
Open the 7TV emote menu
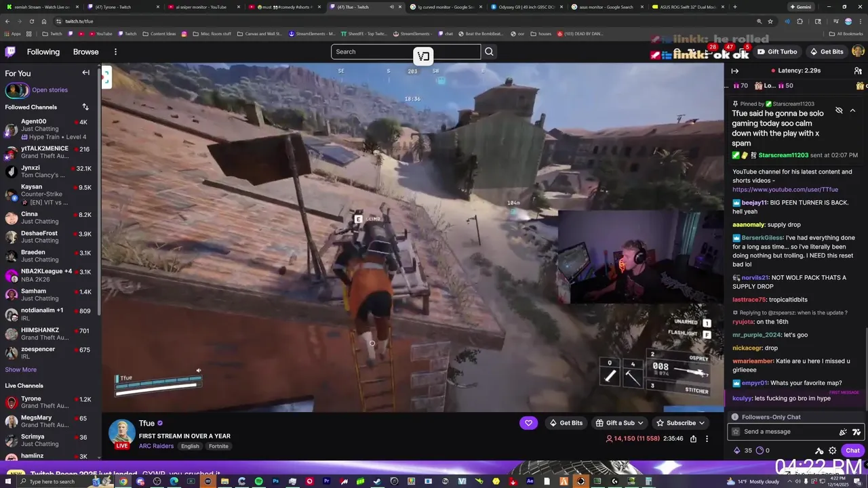point(856,432)
